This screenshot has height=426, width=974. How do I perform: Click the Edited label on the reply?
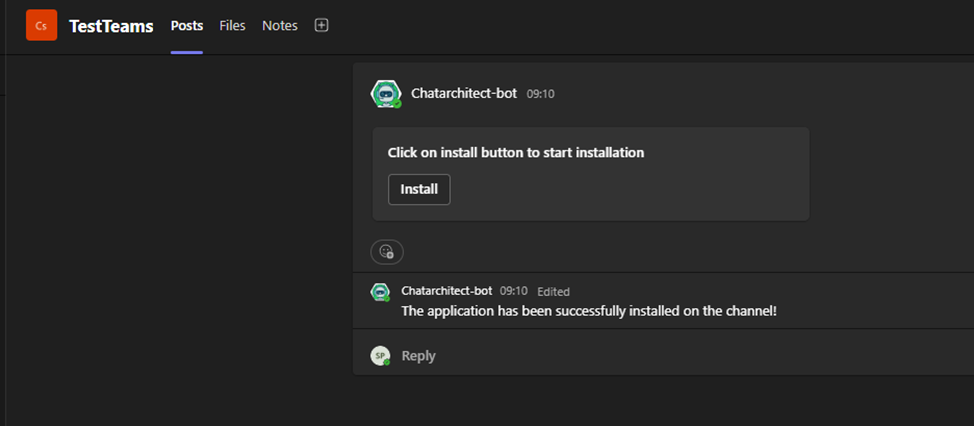click(553, 291)
